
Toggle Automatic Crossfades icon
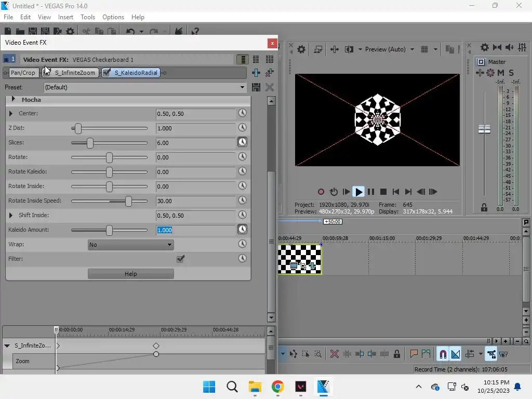pyautogui.click(x=456, y=354)
